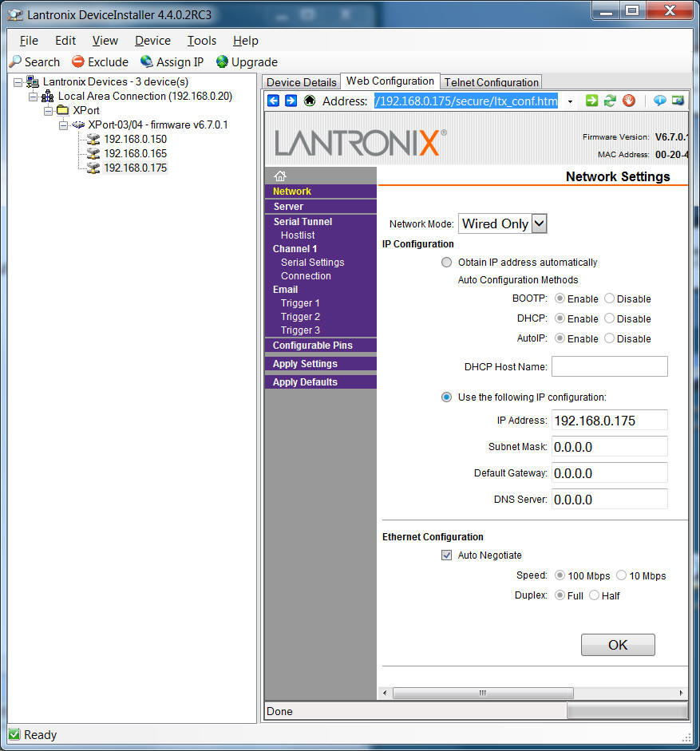This screenshot has height=751, width=700.
Task: Click the OK button
Action: coord(618,645)
